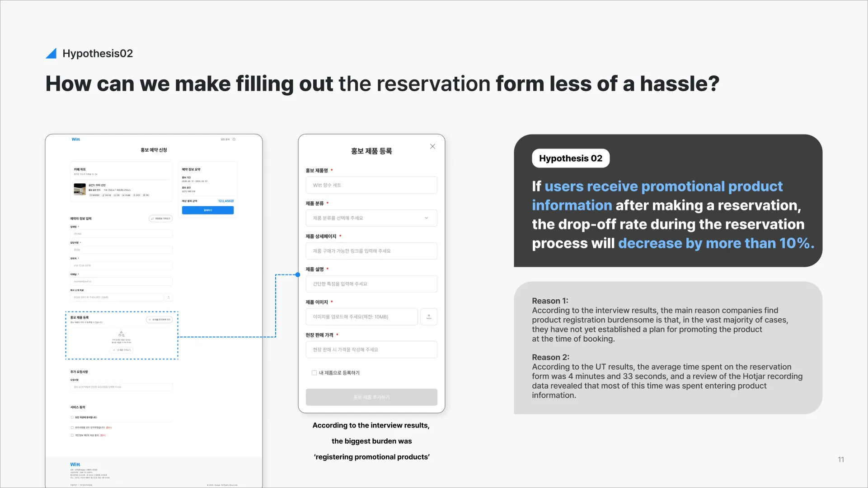
Task: Click company file upload icon button
Action: point(169,297)
